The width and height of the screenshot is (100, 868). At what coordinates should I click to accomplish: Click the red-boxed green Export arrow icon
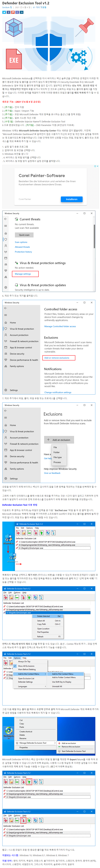(29, 782)
